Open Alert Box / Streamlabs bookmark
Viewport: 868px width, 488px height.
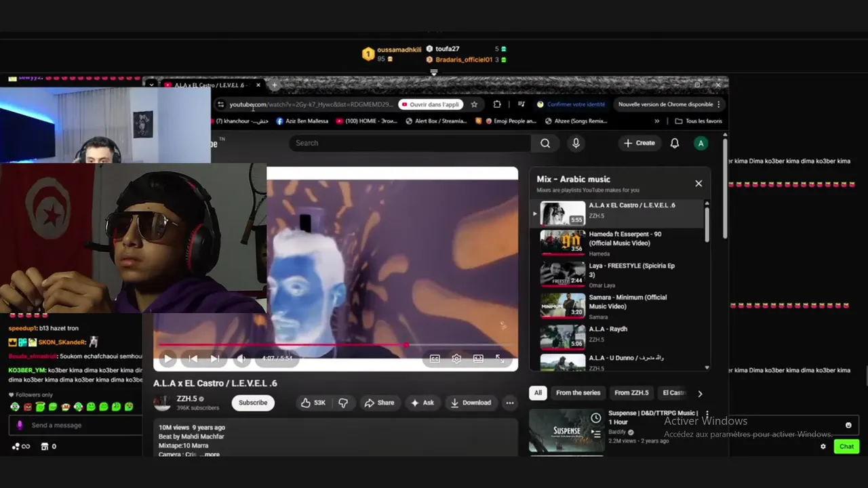(x=436, y=121)
